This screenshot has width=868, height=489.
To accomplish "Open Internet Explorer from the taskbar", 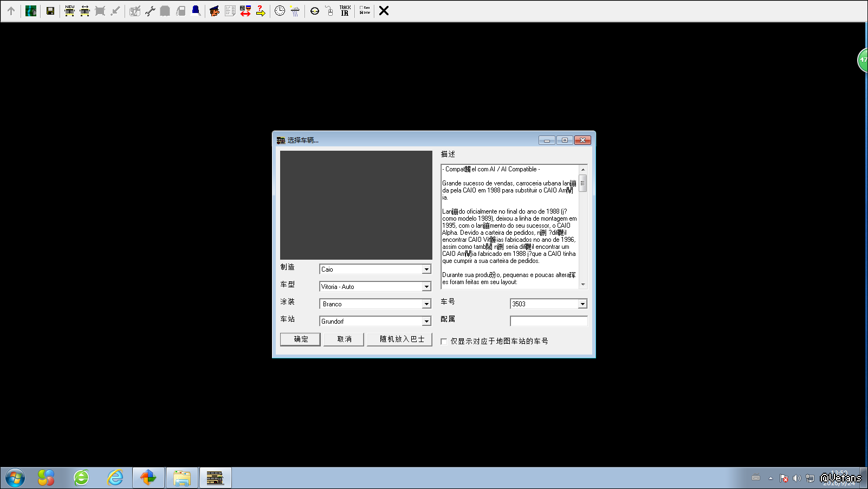I will 115,478.
